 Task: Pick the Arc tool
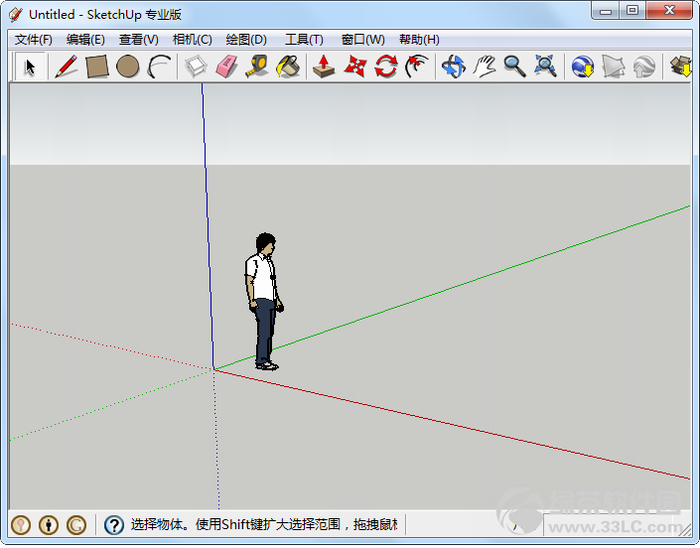[x=159, y=66]
